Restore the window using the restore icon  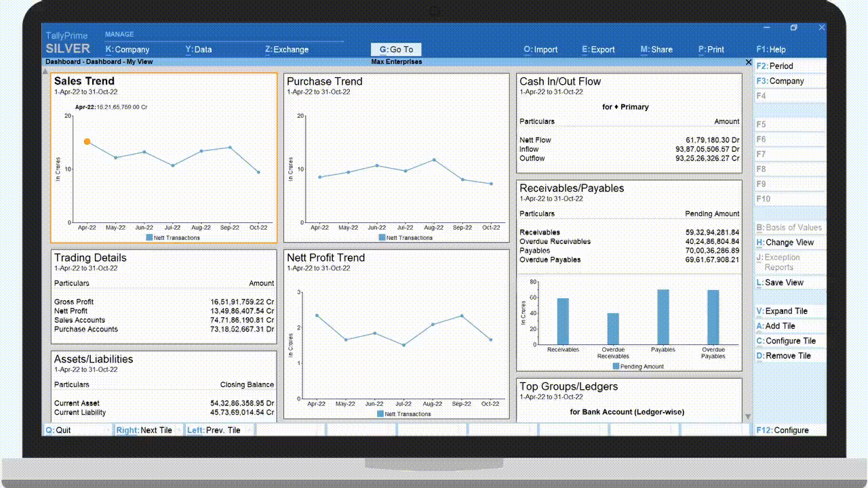[x=794, y=28]
